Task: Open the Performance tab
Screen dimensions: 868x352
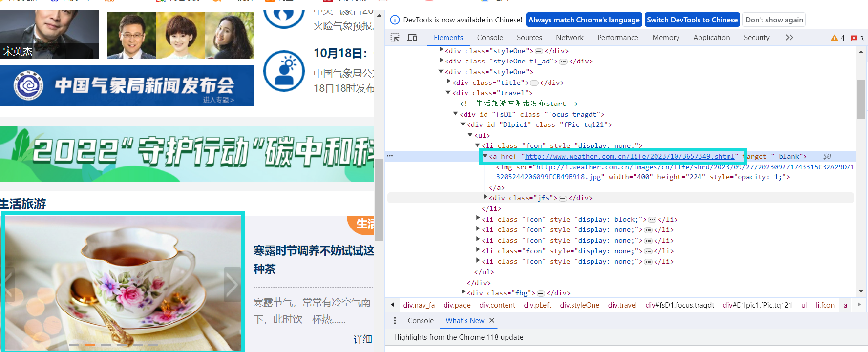Action: pos(618,38)
